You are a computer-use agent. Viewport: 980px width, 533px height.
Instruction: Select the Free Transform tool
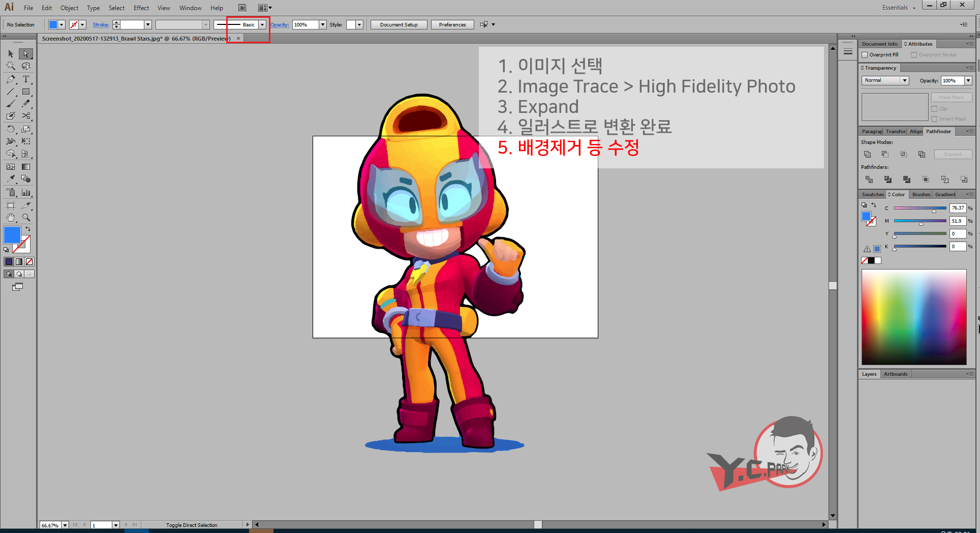(26, 141)
